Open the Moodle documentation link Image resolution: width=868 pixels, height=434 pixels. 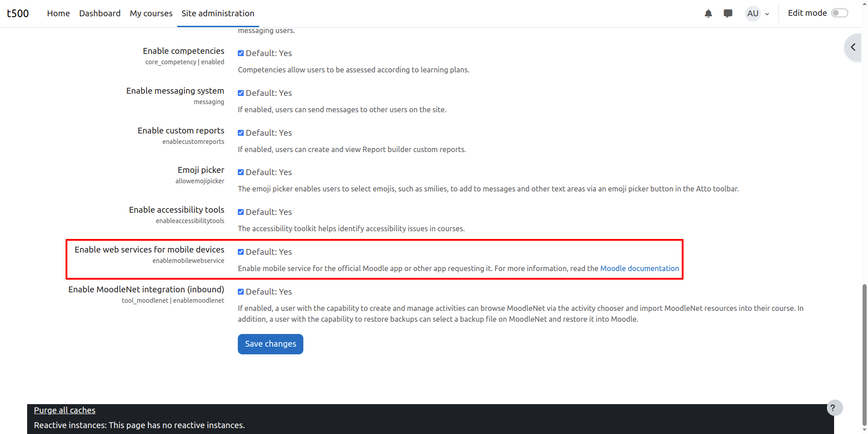point(639,268)
